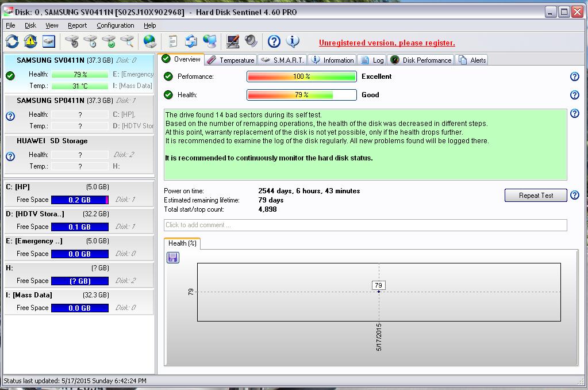588x390 pixels.
Task: Click the monitor with pen configuration icon
Action: coord(233,41)
